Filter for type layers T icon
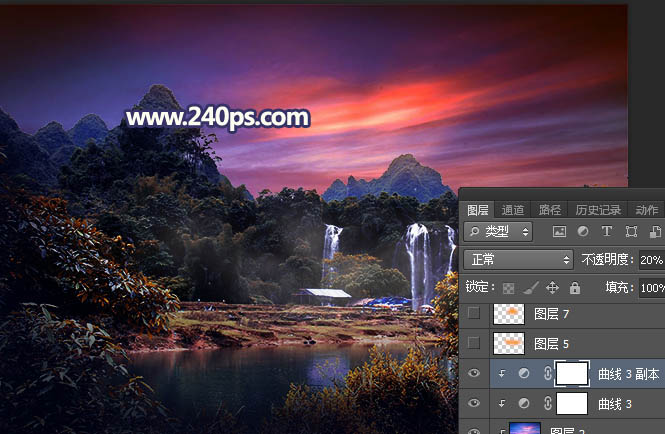This screenshot has height=434, width=665. pyautogui.click(x=606, y=231)
